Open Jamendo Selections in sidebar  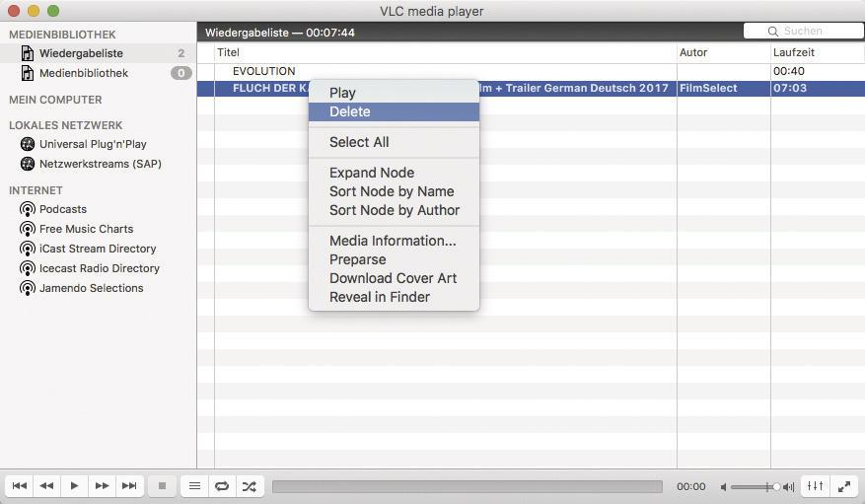click(x=99, y=288)
